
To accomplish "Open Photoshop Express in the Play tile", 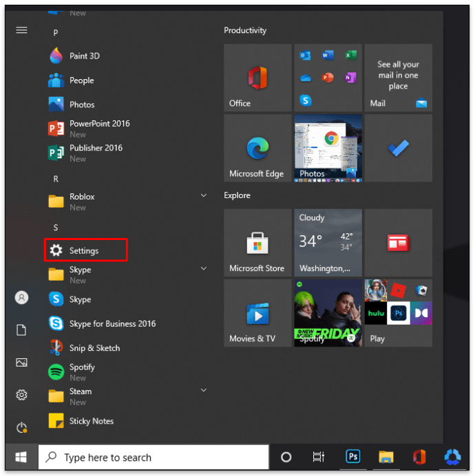I will coord(399,313).
